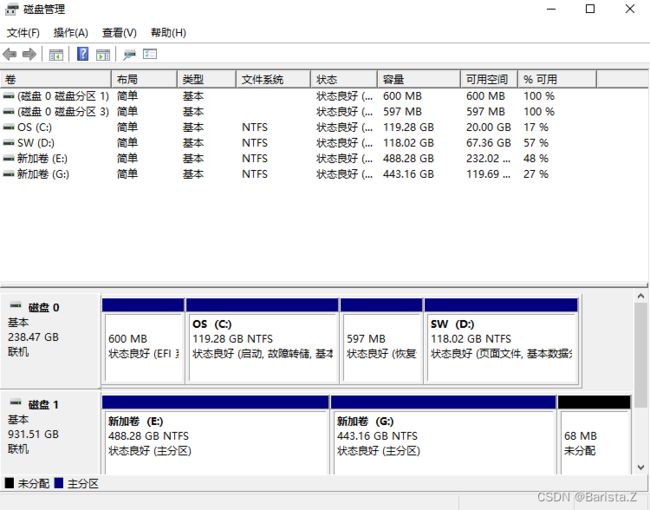Click the 磁盘 0 238.47 GB label panel
Image resolution: width=650 pixels, height=510 pixels.
[51, 341]
